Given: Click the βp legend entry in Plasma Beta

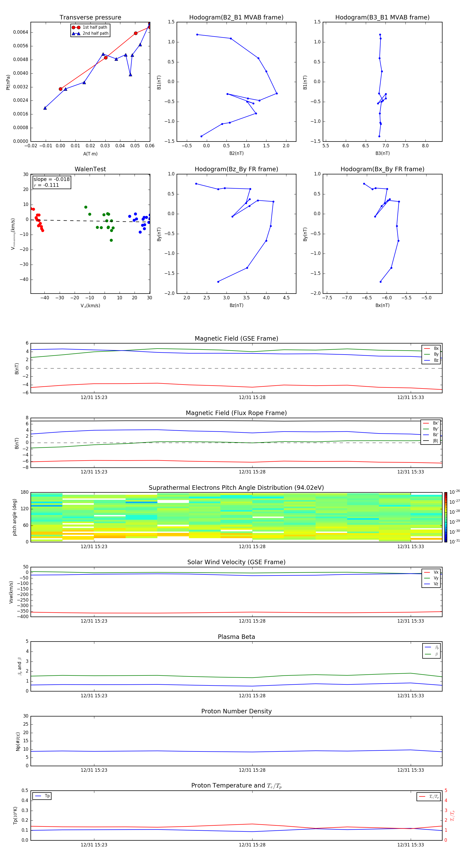Looking at the screenshot, I should click(431, 647).
